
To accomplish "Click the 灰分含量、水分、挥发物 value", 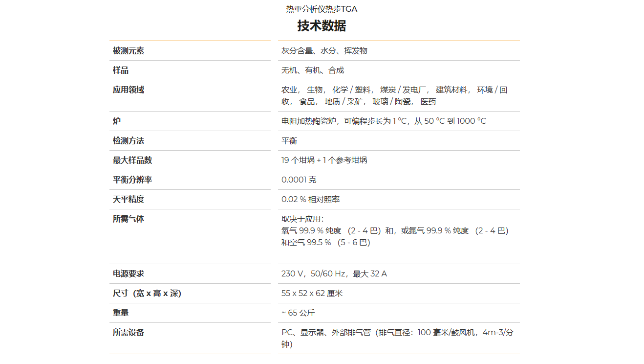I will pyautogui.click(x=324, y=51).
